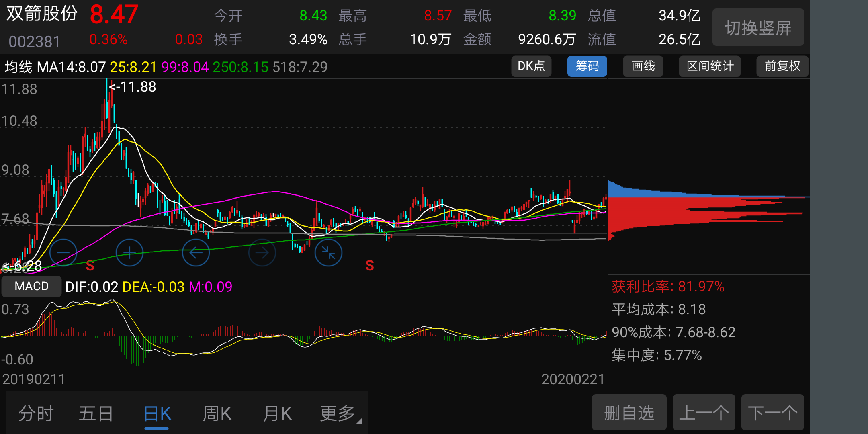Tap the 最高 8.57 value
The width and height of the screenshot is (868, 434).
click(x=438, y=15)
